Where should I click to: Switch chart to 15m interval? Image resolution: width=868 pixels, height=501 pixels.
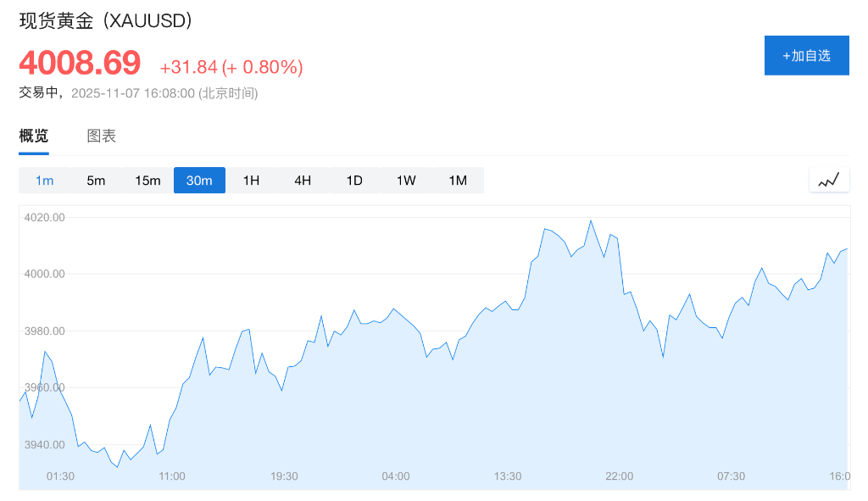coord(147,181)
